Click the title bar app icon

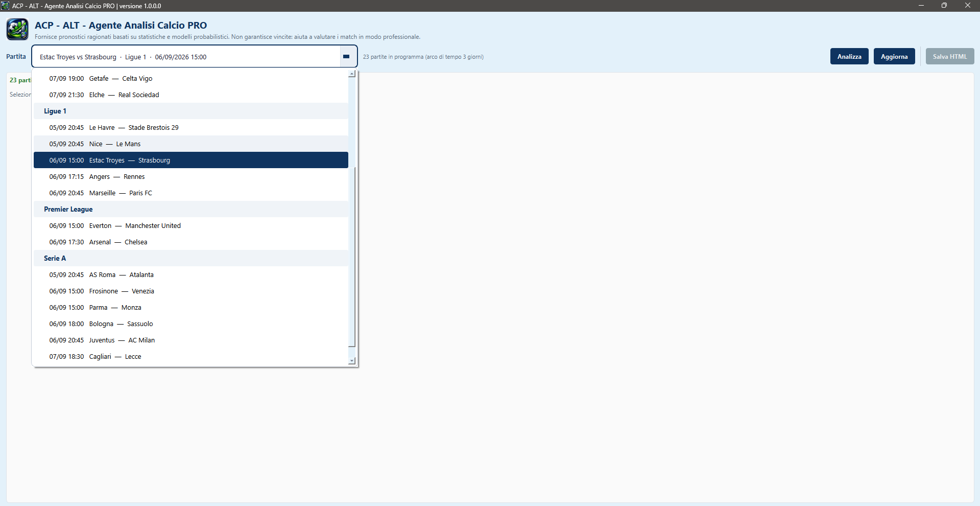click(5, 6)
